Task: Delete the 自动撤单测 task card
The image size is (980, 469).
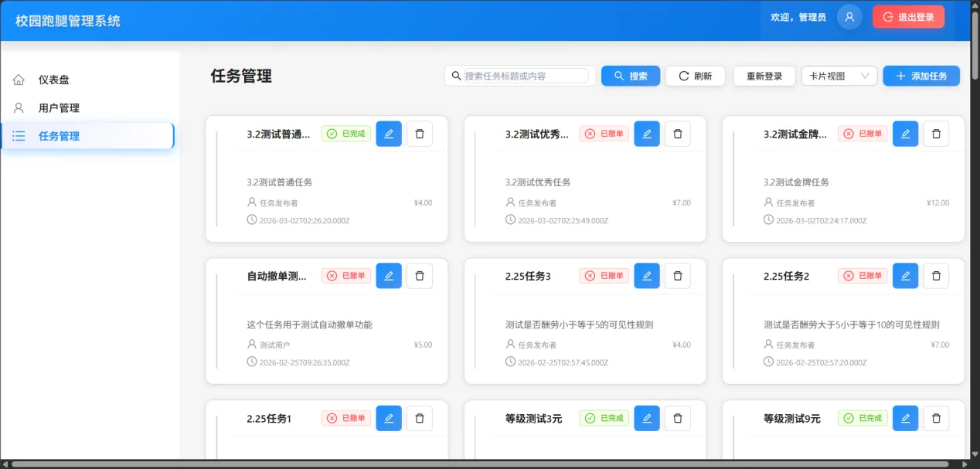Action: [x=420, y=276]
